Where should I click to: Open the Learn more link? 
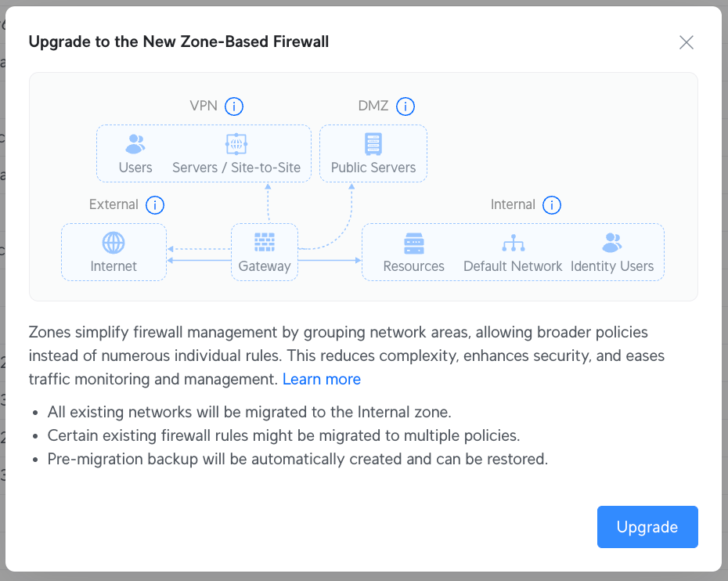point(321,379)
